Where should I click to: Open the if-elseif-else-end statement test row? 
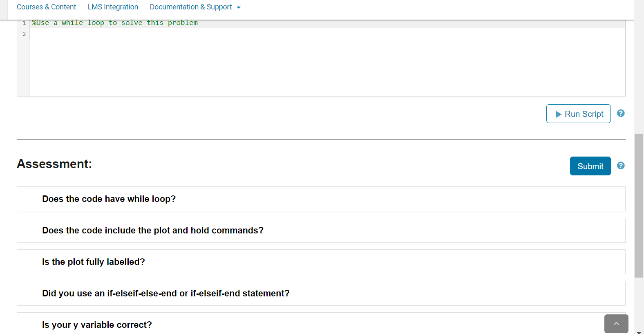[x=165, y=294]
